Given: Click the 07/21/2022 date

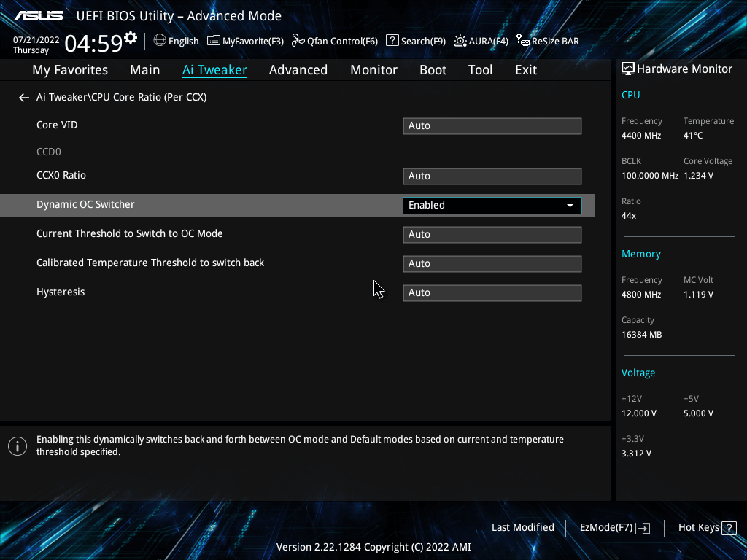Looking at the screenshot, I should pos(36,40).
